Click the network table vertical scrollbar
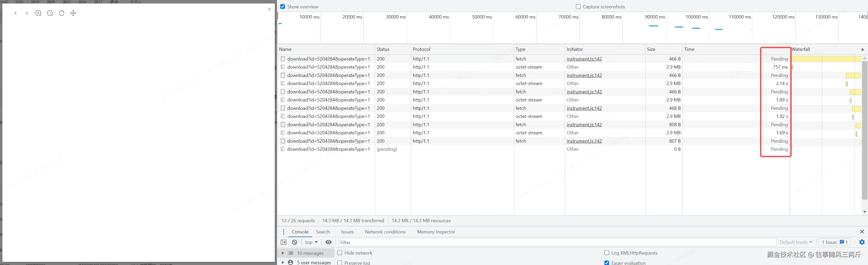868x265 pixels. (x=865, y=130)
